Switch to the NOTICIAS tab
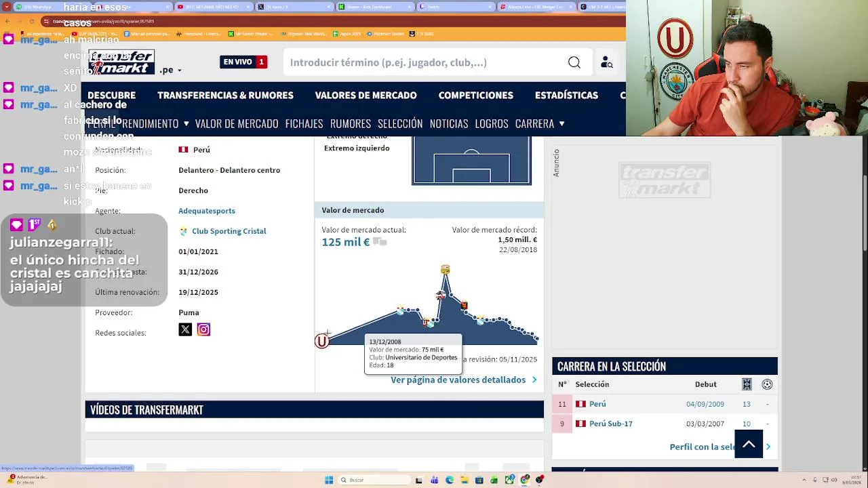 [449, 123]
